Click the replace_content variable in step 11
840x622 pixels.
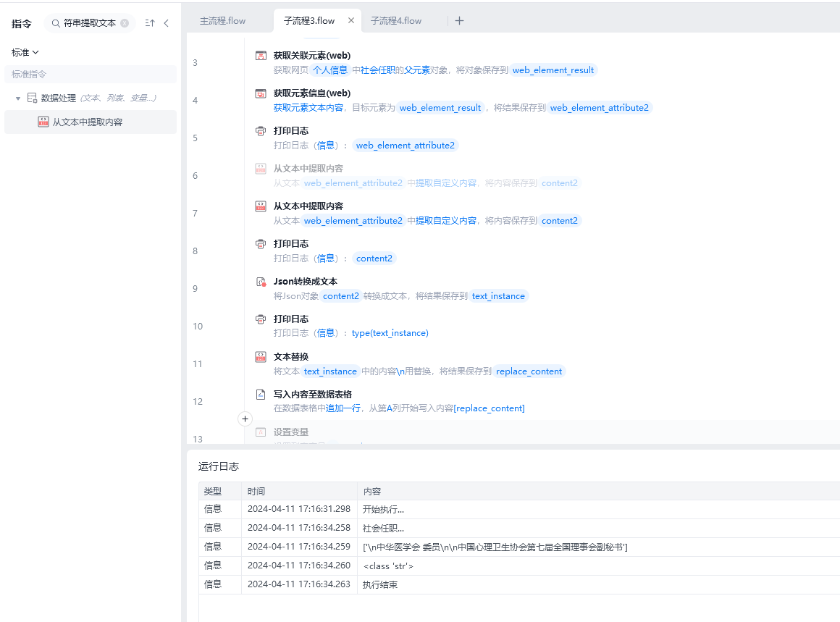529,371
